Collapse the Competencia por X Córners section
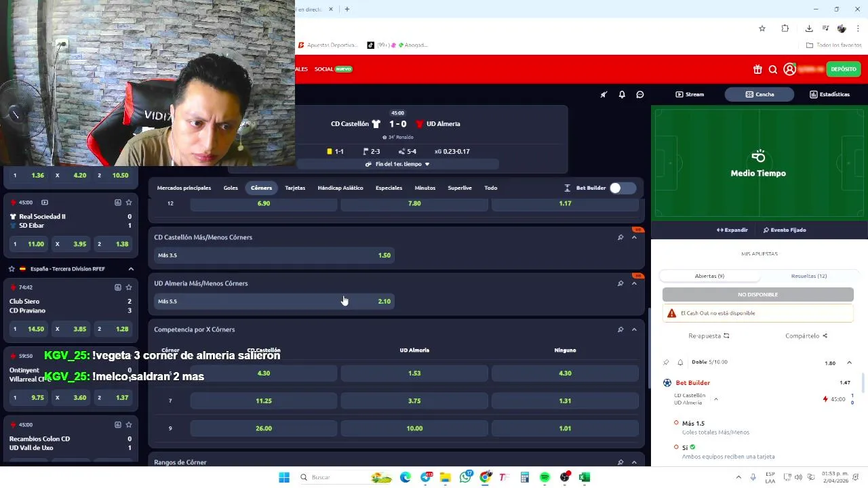This screenshot has height=488, width=868. [634, 329]
